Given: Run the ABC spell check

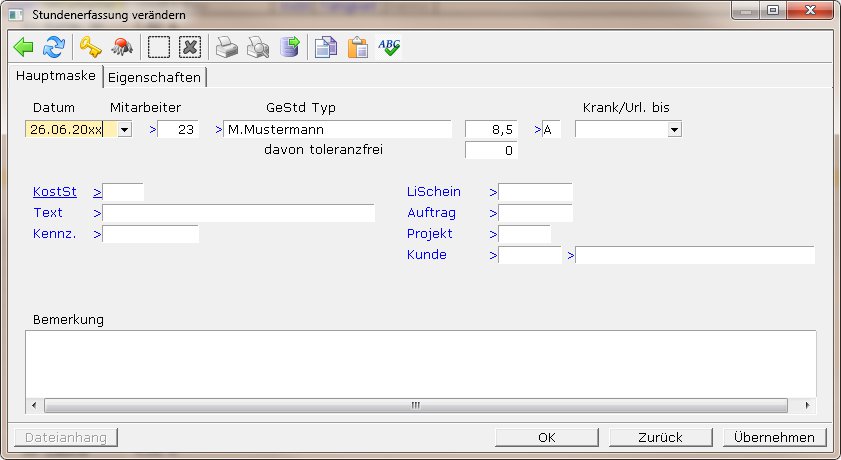Looking at the screenshot, I should point(389,47).
